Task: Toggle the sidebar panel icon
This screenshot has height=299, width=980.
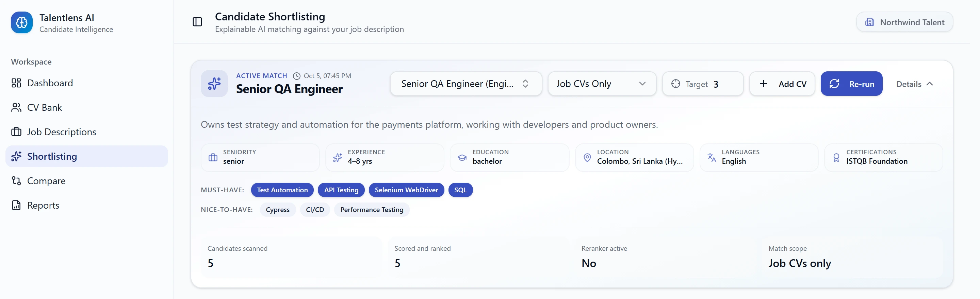Action: (197, 22)
